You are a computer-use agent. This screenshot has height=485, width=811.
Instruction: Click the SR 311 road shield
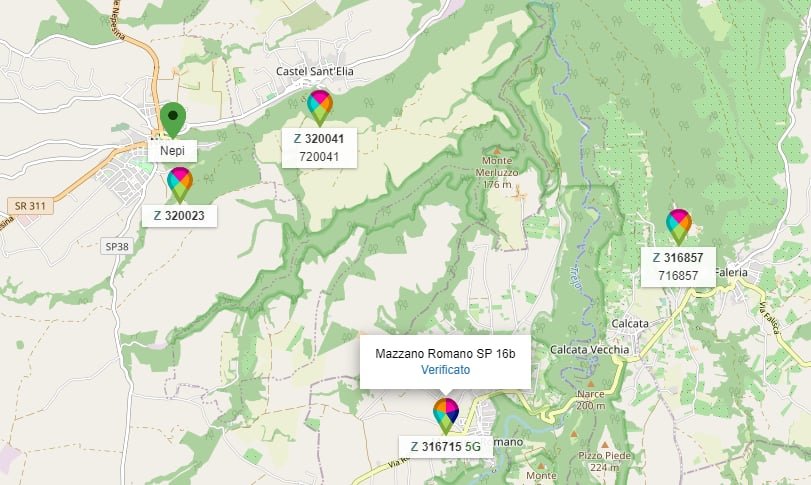(x=30, y=206)
